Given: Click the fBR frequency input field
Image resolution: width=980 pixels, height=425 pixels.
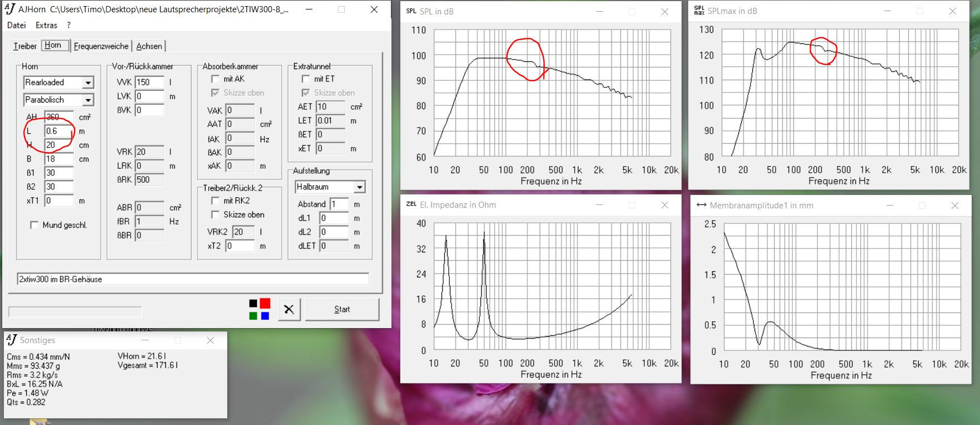Looking at the screenshot, I should coord(150,221).
